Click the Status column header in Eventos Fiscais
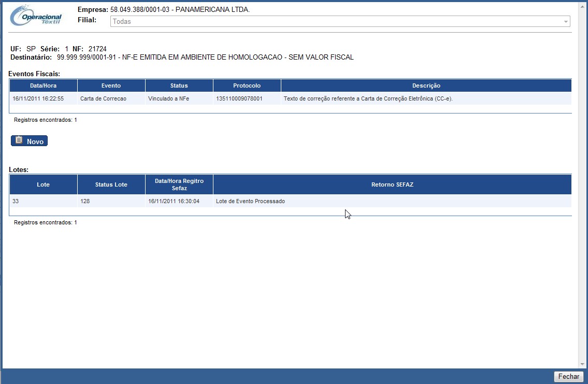 (x=179, y=86)
